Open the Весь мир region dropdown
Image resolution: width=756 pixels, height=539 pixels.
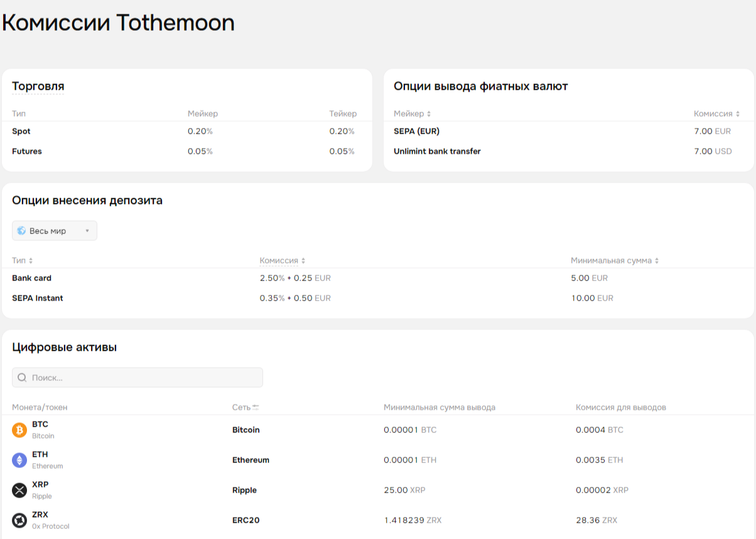(55, 231)
